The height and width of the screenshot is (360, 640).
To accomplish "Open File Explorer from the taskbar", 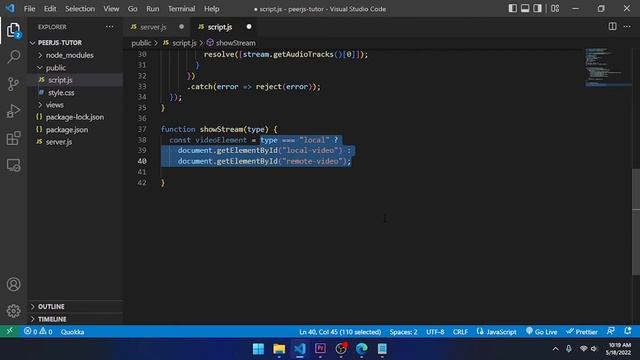I will [x=279, y=349].
